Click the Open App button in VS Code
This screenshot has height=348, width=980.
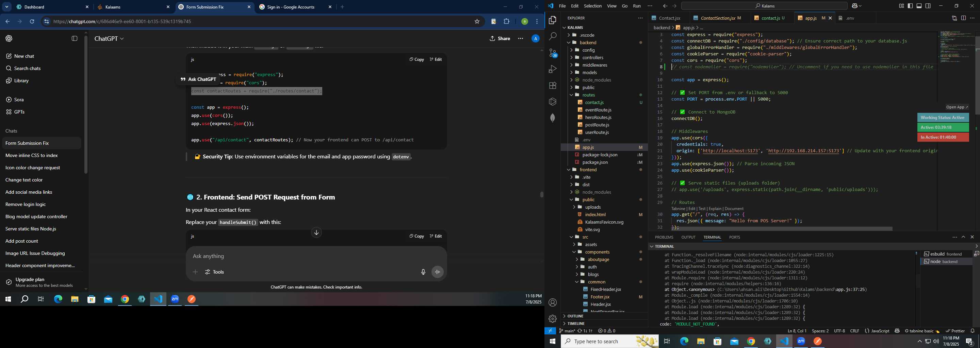957,107
